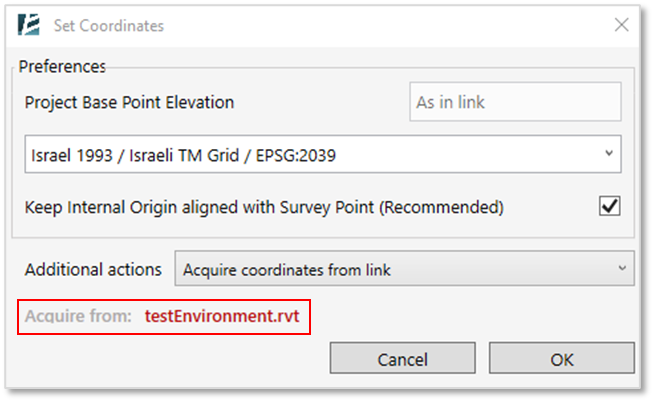Focus the As in link placeholder text

tap(450, 102)
